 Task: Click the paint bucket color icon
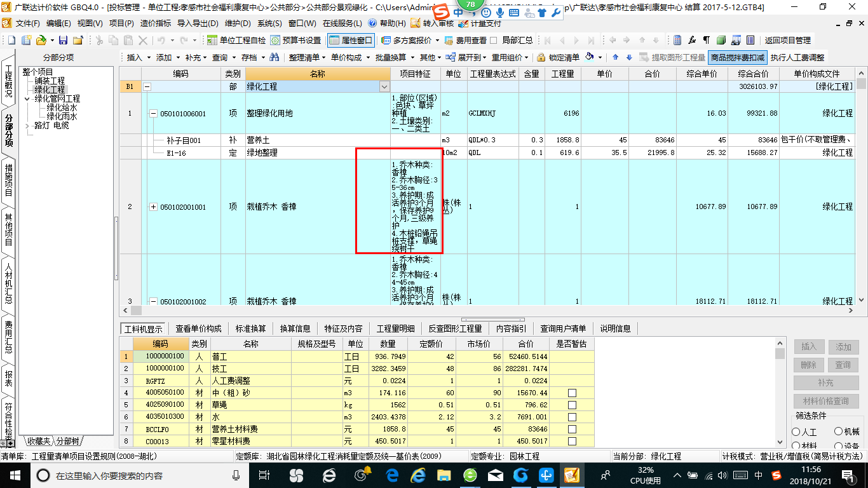pyautogui.click(x=590, y=57)
